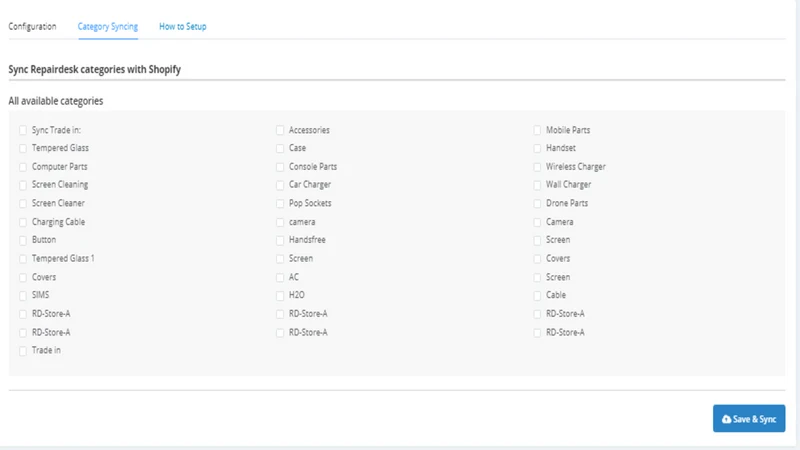This screenshot has width=800, height=450.
Task: Click the H2O label text
Action: (x=296, y=295)
